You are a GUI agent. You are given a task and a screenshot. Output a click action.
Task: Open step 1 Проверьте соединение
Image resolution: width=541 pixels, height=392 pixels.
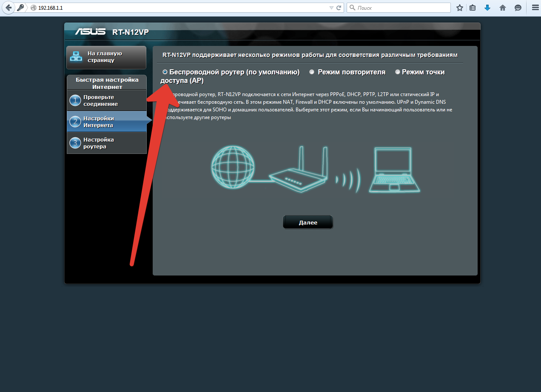point(107,100)
